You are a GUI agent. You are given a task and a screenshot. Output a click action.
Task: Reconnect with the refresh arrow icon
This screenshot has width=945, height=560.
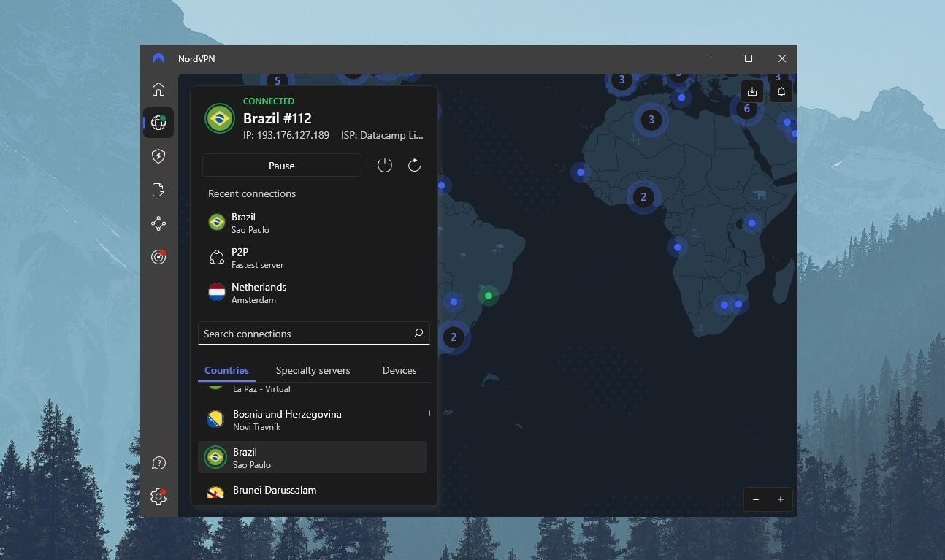tap(414, 166)
